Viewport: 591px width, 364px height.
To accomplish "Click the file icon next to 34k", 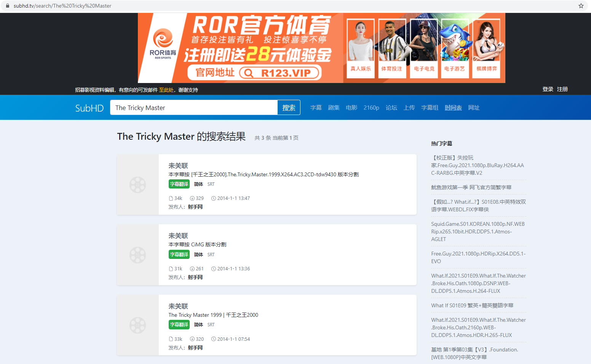I will pos(171,198).
